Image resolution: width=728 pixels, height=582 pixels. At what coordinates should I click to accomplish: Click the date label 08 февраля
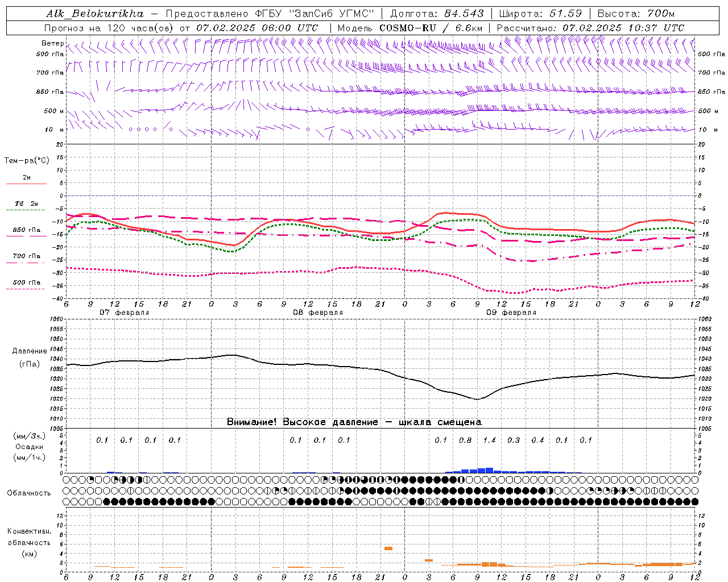click(x=318, y=313)
